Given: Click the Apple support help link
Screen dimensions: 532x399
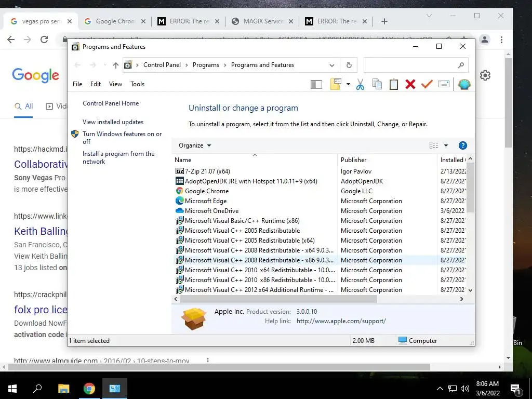Looking at the screenshot, I should coord(341,321).
